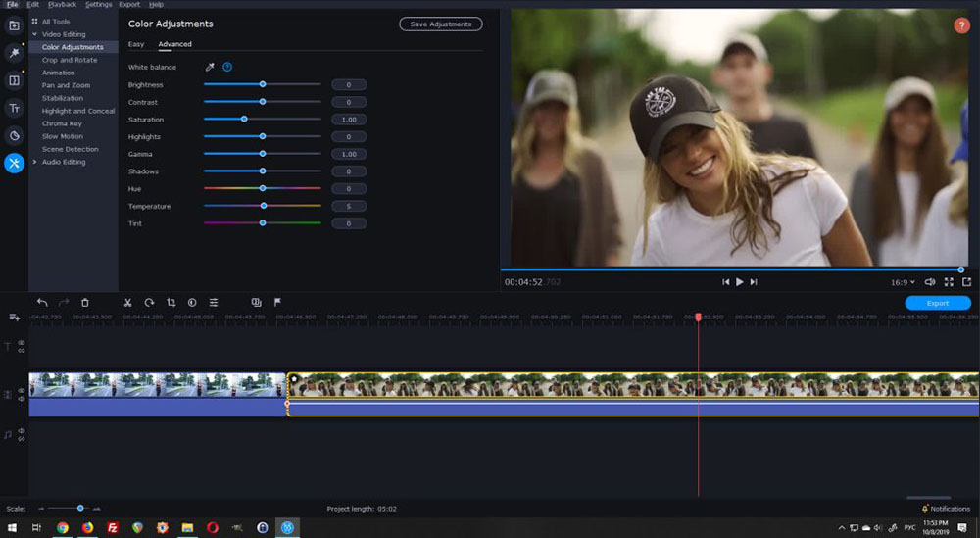Detach the preview into separate window

point(967,282)
